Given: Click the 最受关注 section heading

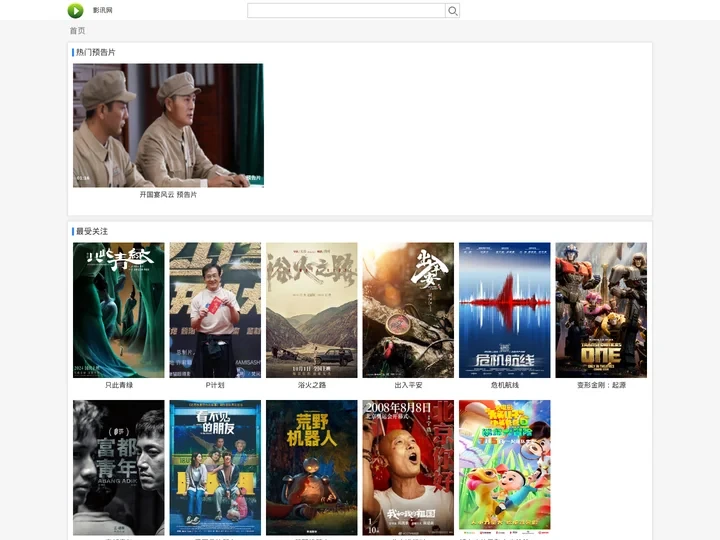Looking at the screenshot, I should pyautogui.click(x=92, y=231).
